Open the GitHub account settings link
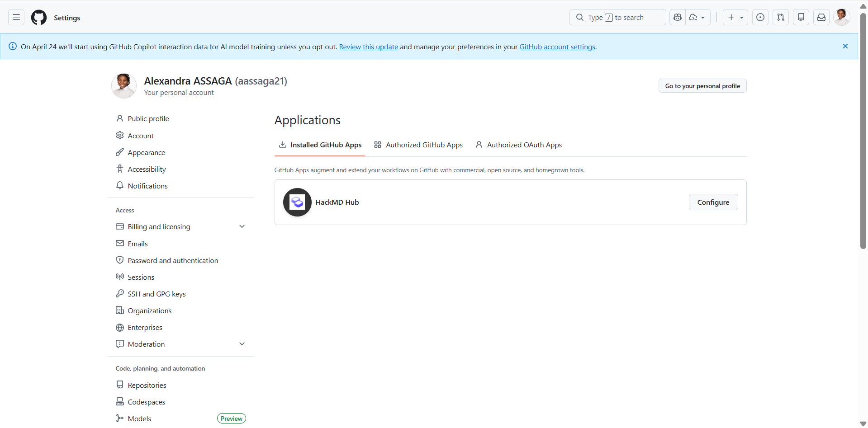This screenshot has width=868, height=428. tap(557, 47)
